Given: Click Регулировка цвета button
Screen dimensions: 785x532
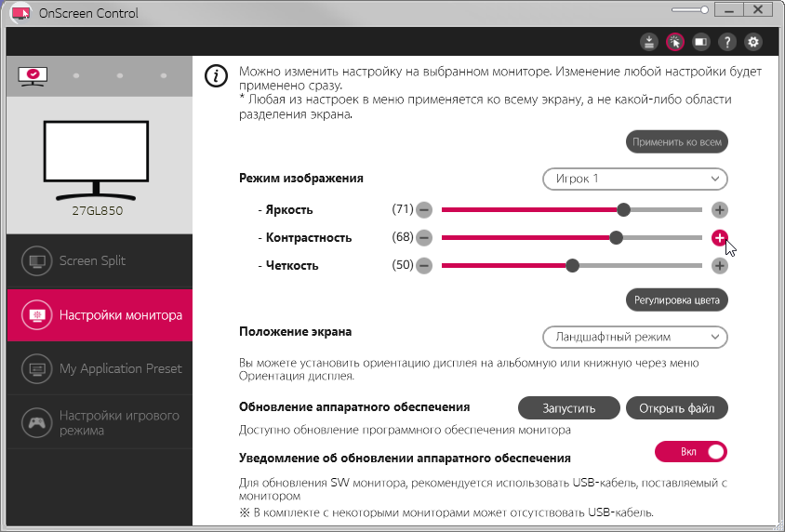Looking at the screenshot, I should (677, 300).
